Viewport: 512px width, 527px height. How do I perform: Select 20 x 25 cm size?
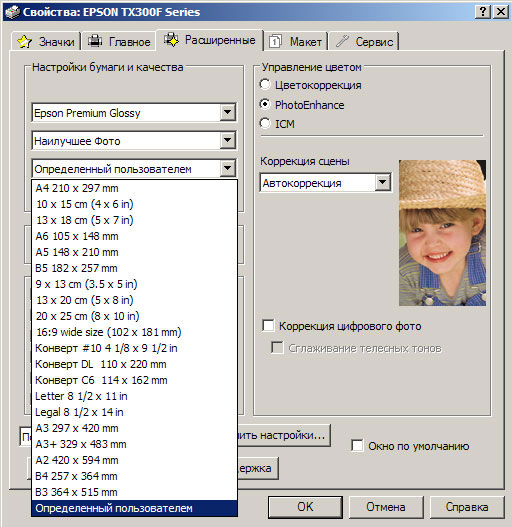pos(134,316)
